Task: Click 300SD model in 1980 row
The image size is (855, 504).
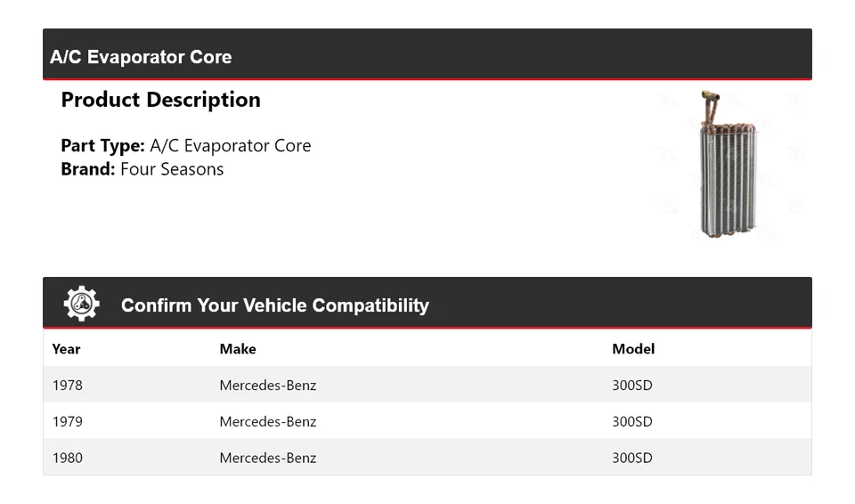Action: tap(631, 459)
